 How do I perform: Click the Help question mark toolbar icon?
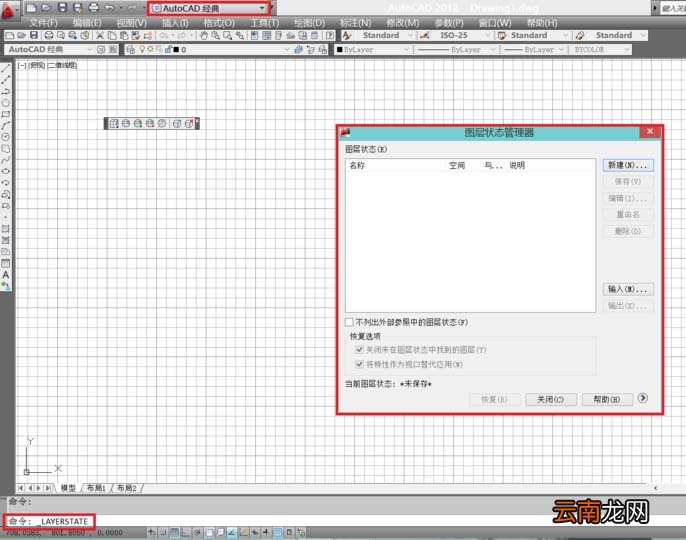(x=330, y=35)
